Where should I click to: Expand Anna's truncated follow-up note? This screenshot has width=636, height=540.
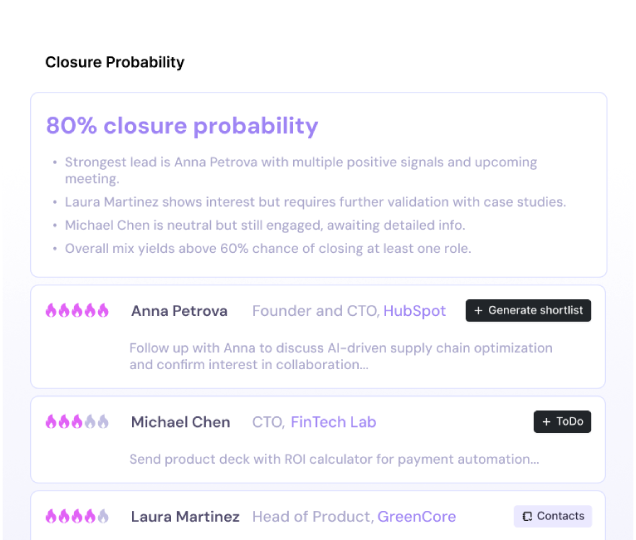click(x=340, y=356)
